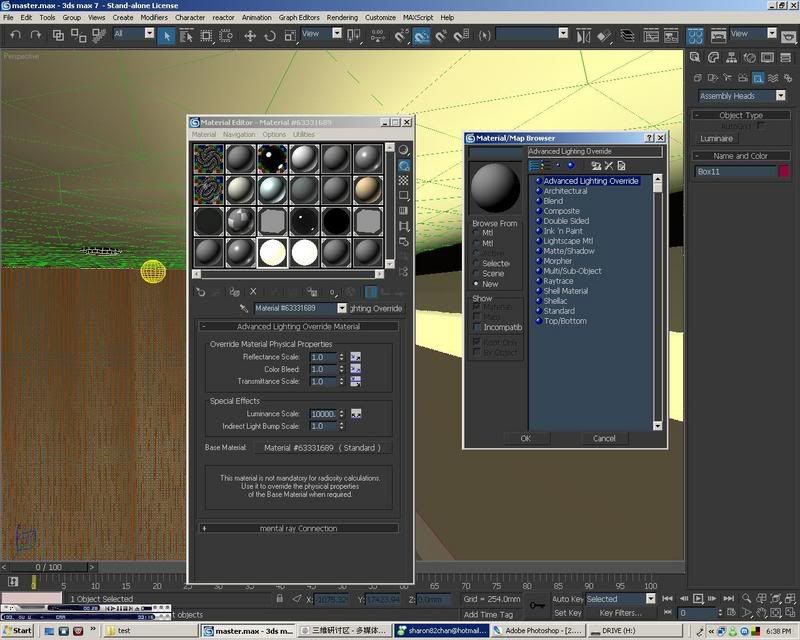This screenshot has width=800, height=640.
Task: Select the Move tool in main toolbar
Action: (250, 35)
